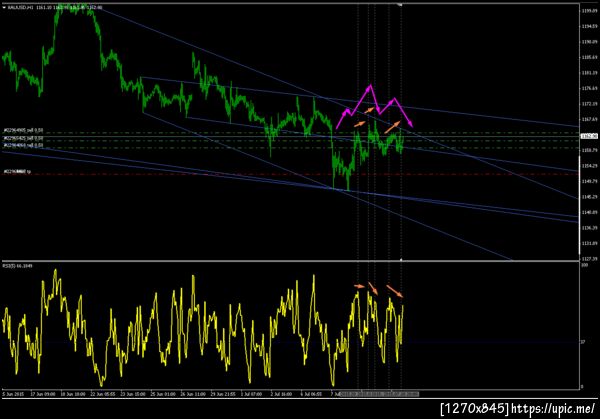Click the '1 Jul 07:00' time axis label
The height and width of the screenshot is (419, 600).
point(251,394)
